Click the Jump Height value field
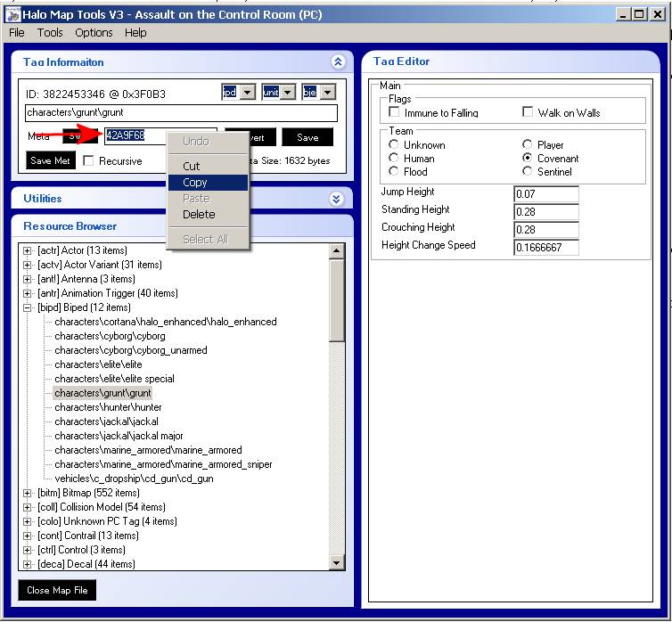Viewport: 672px width, 622px height. (546, 194)
